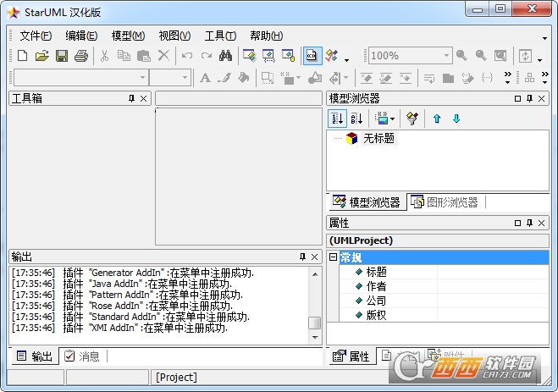Switch to the 图形浏览器 tab
Image resolution: width=558 pixels, height=392 pixels.
coord(445,202)
